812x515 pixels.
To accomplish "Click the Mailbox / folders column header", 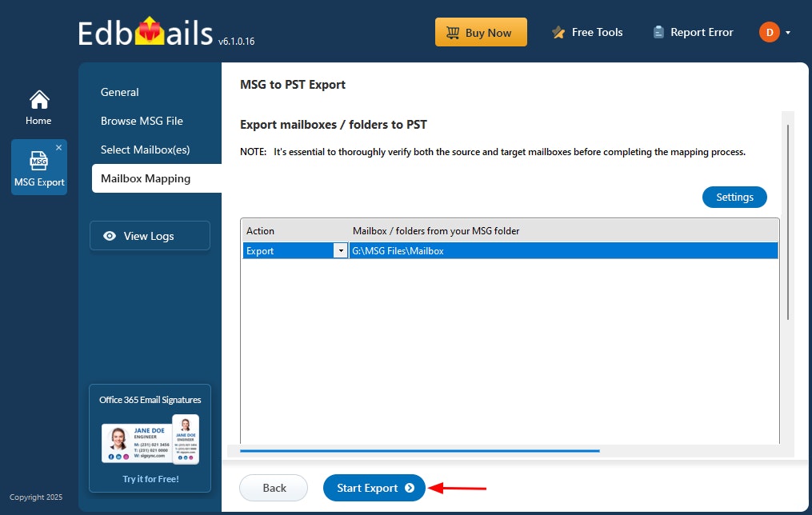I will point(435,231).
